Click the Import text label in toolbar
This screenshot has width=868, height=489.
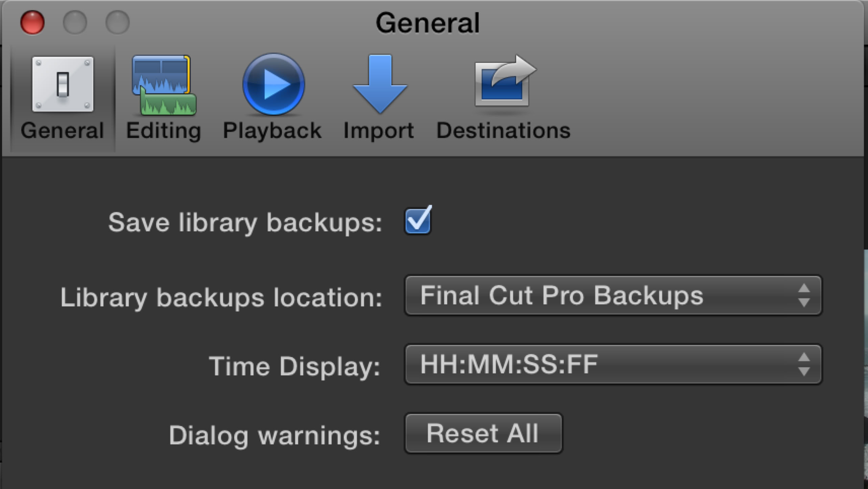point(379,131)
